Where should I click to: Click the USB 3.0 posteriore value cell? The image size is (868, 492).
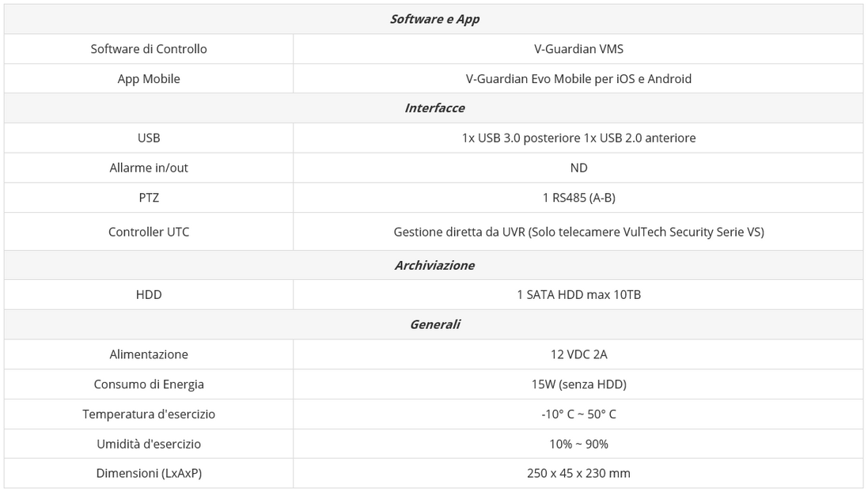578,138
